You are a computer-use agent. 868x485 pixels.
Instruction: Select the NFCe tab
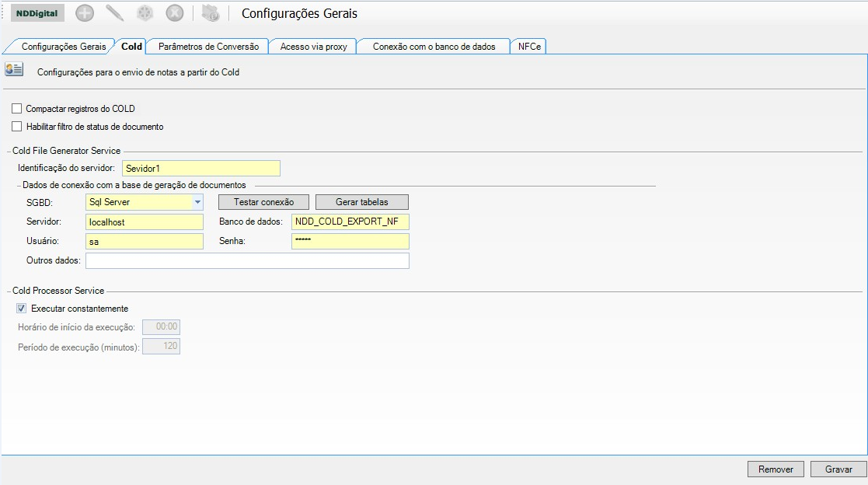coord(529,47)
